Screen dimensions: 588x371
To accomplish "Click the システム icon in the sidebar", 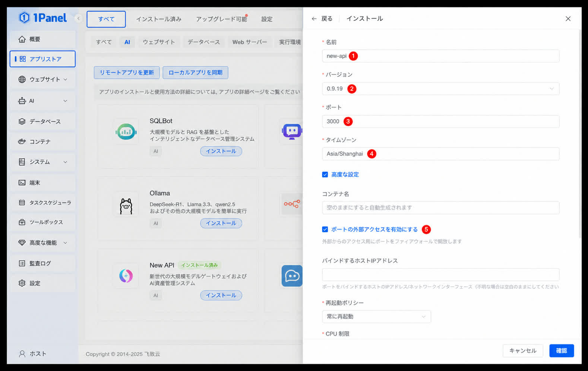I will click(x=22, y=162).
